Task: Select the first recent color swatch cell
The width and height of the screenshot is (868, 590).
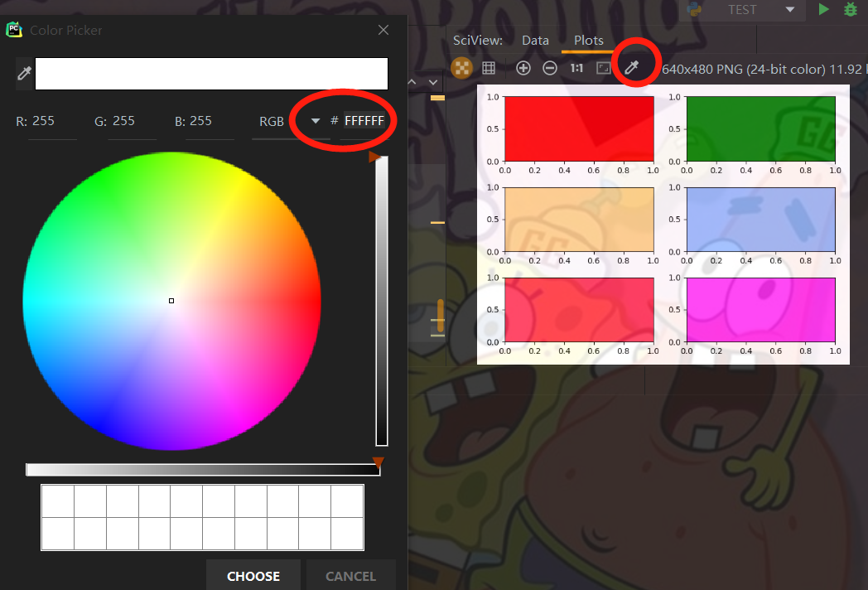Action: tap(58, 501)
